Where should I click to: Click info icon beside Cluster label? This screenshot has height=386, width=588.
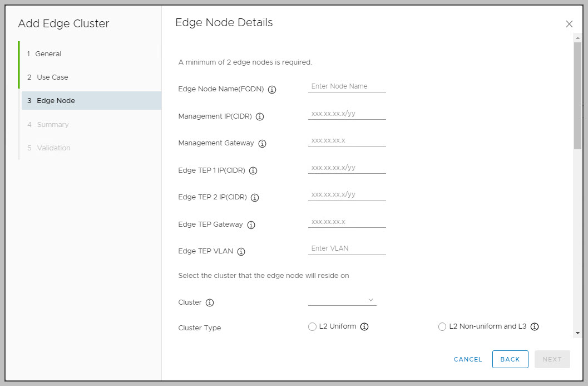point(210,303)
